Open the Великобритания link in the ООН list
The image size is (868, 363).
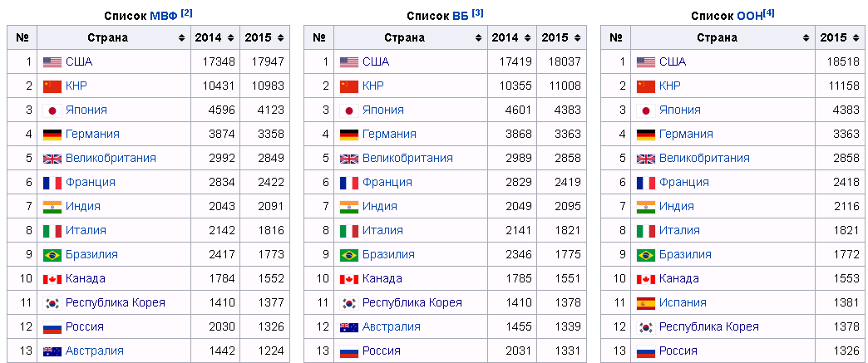tap(705, 159)
